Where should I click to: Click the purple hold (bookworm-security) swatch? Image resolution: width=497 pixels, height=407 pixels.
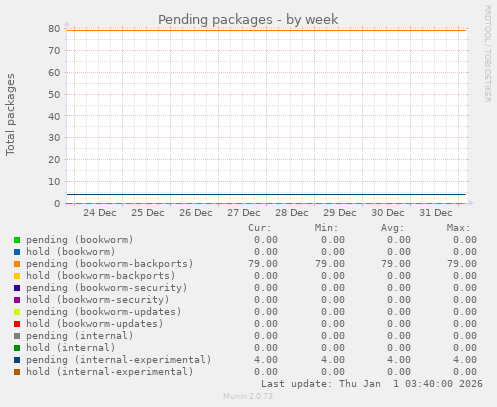(17, 300)
